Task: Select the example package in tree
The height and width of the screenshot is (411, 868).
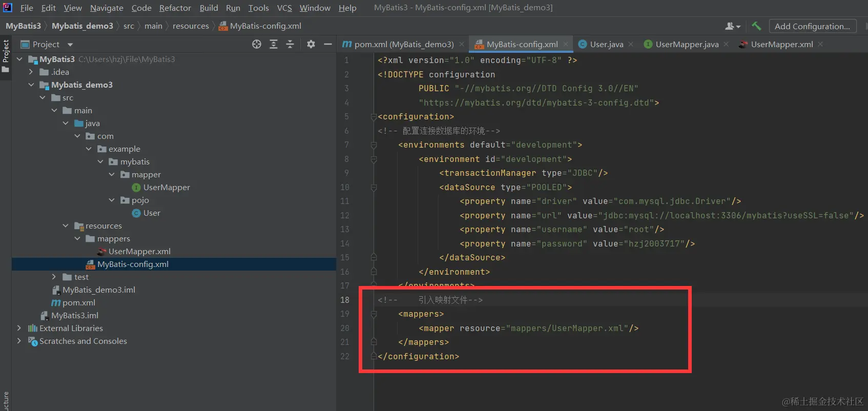Action: pos(118,149)
